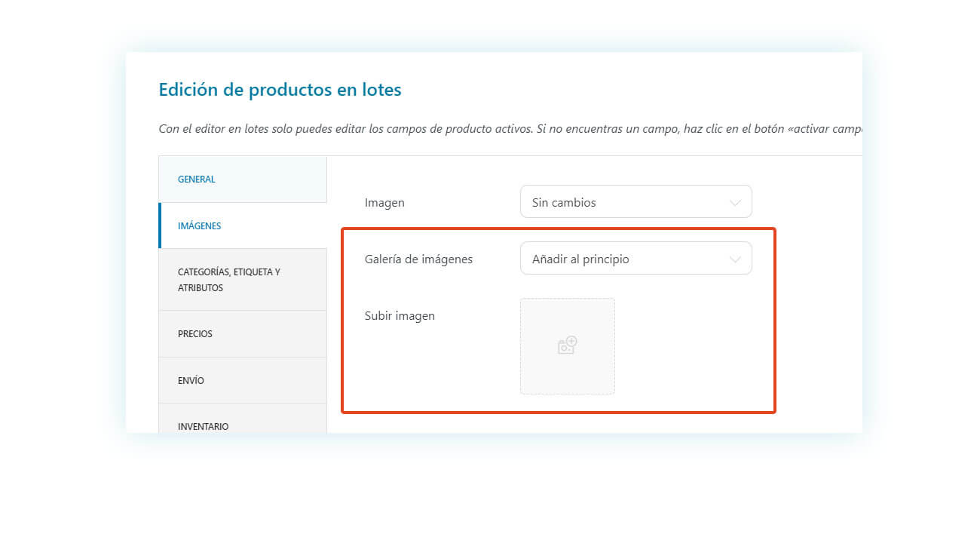Switch to the Precios tab
The image size is (980, 534).
click(x=243, y=333)
